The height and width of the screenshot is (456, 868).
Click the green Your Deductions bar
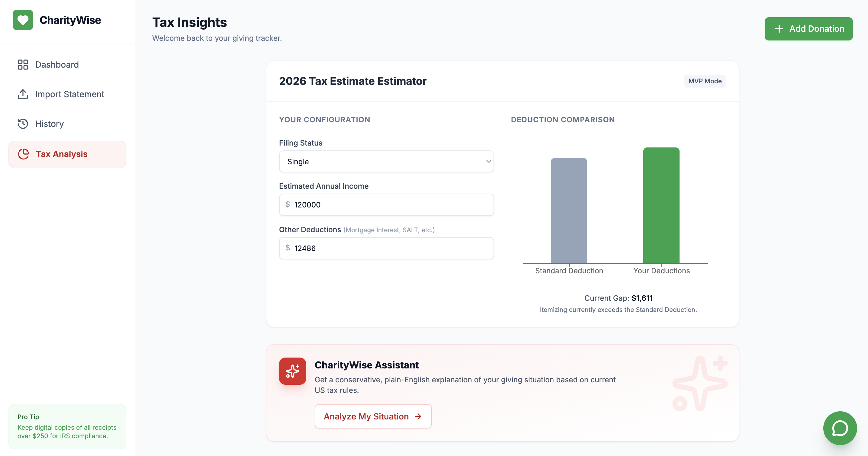(x=661, y=205)
